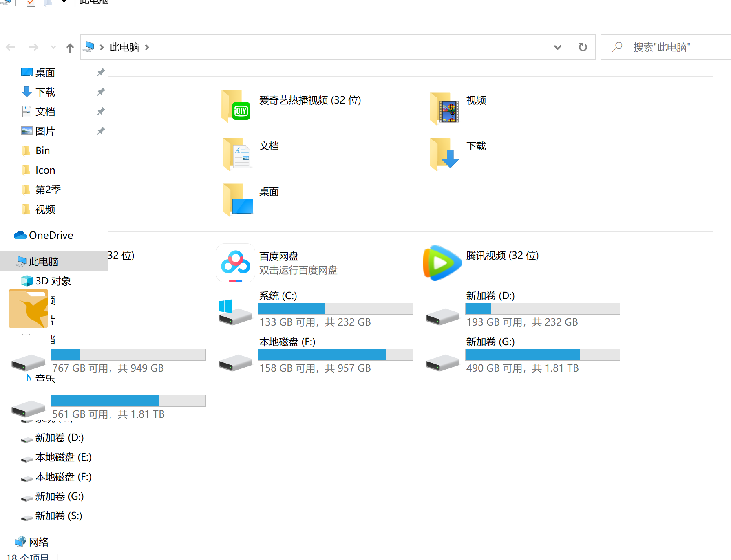Expand the breadcrumb chevron after 此电脑
The width and height of the screenshot is (731, 560).
[x=147, y=47]
